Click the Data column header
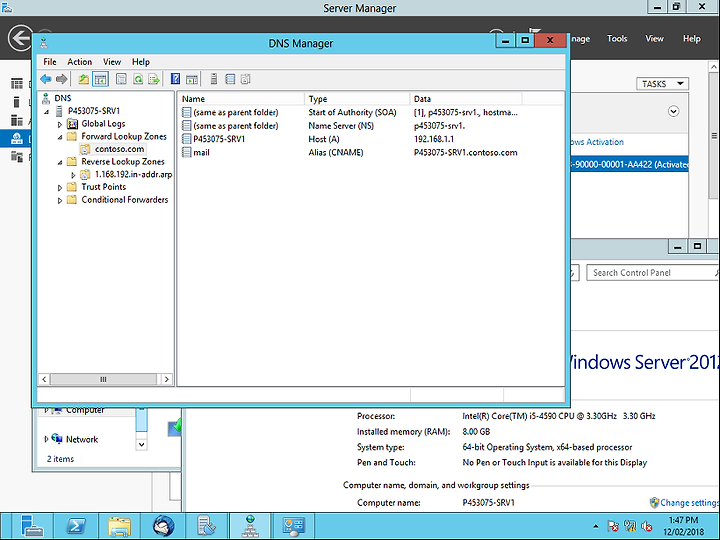Screen dimensions: 720x540 pyautogui.click(x=466, y=99)
